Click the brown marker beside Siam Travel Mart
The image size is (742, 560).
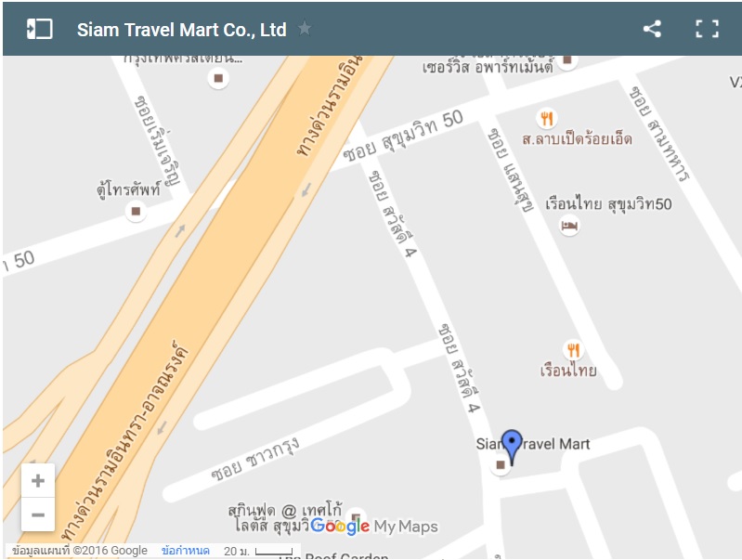pyautogui.click(x=501, y=465)
